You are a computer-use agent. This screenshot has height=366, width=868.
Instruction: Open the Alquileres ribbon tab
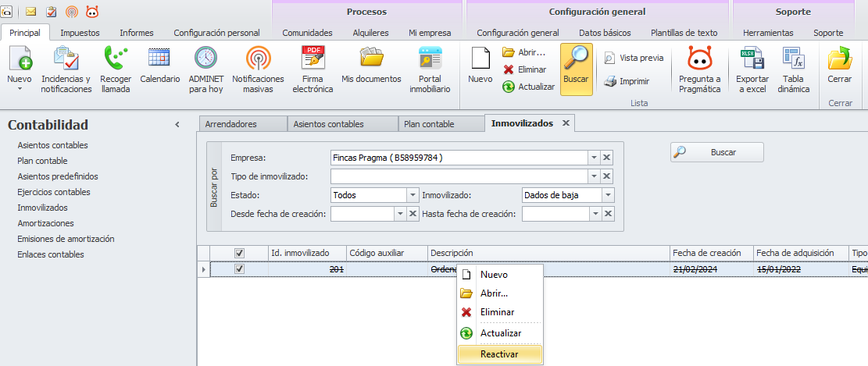370,33
